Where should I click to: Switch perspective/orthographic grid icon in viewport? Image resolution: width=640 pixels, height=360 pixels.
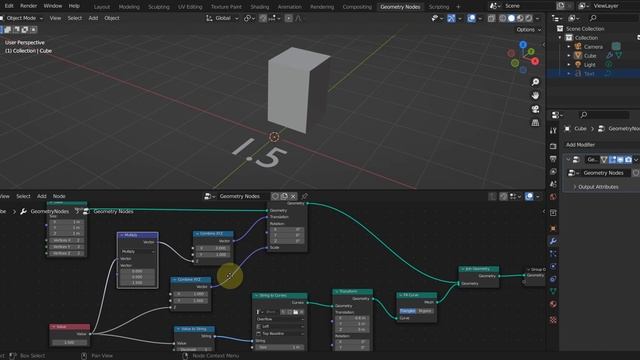coord(535,122)
